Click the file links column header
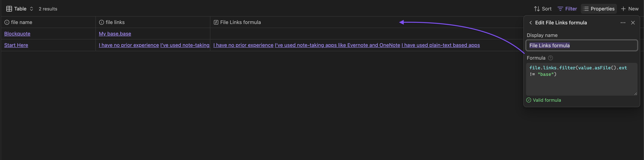The height and width of the screenshot is (160, 644). click(115, 22)
